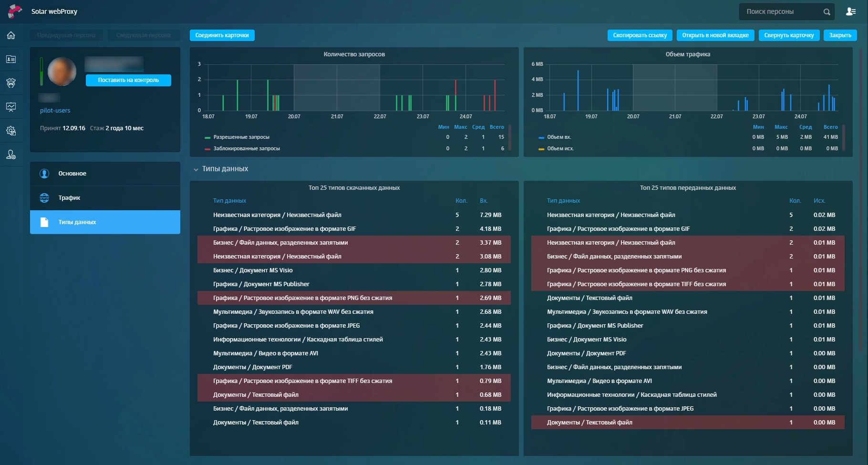
Task: Open the user profile menu icon
Action: pos(850,11)
